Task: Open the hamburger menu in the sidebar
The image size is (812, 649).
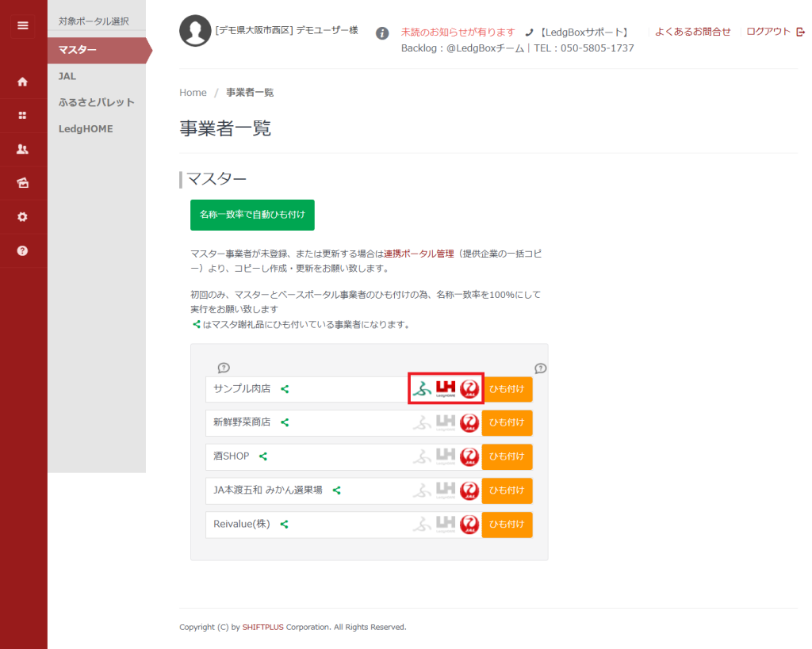Action: tap(22, 25)
